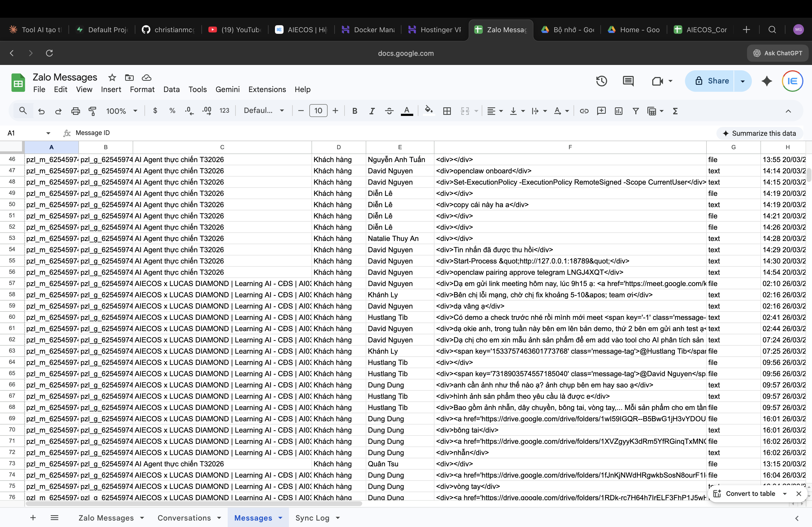Open the name box A1 dropdown arrow
This screenshot has height=527, width=812.
[48, 133]
